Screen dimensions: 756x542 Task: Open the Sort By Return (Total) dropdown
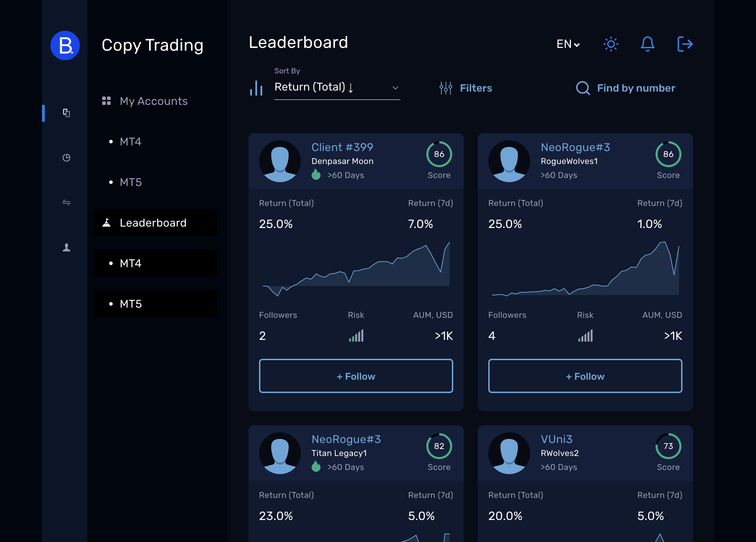tap(337, 87)
